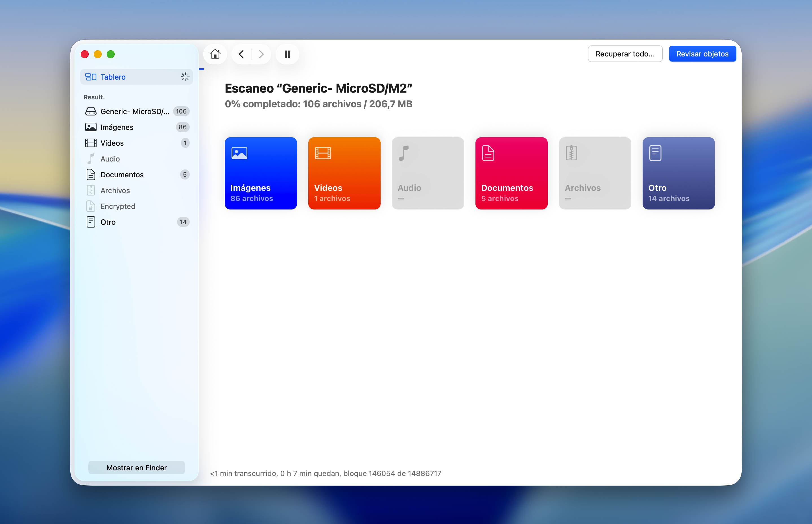Select the grayed Archivos category tile

(x=595, y=173)
